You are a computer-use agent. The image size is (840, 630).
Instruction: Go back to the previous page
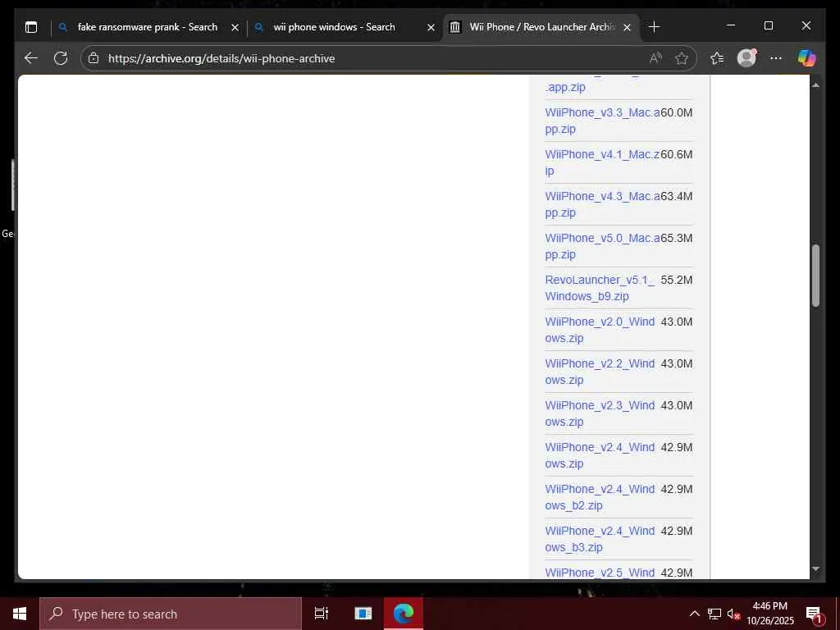(x=31, y=58)
